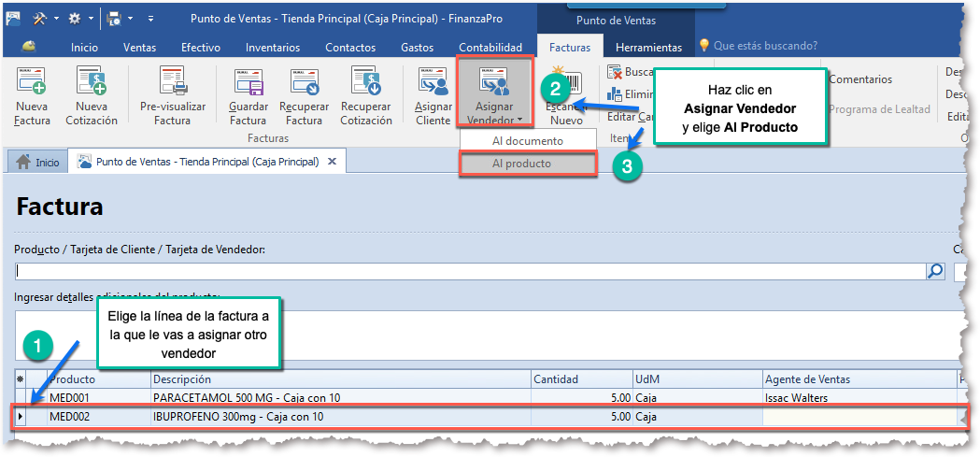The image size is (980, 457).
Task: Click Recuperar Factura icon
Action: (305, 82)
